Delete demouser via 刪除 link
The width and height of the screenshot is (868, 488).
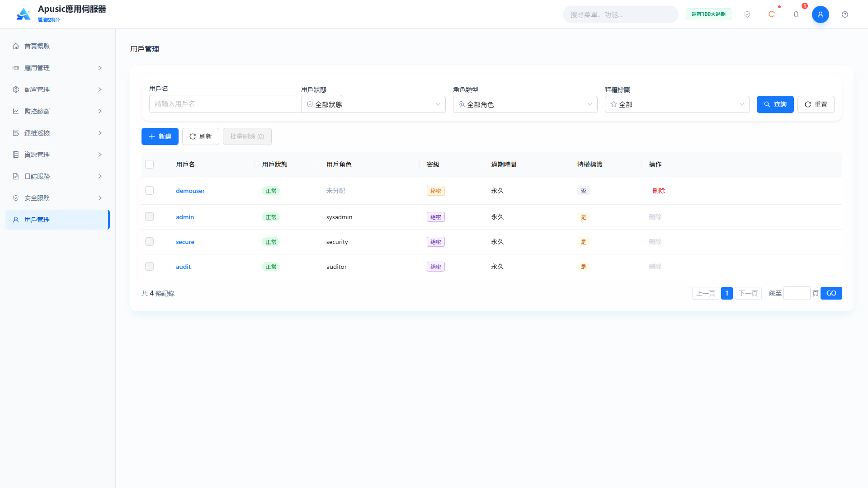(659, 191)
